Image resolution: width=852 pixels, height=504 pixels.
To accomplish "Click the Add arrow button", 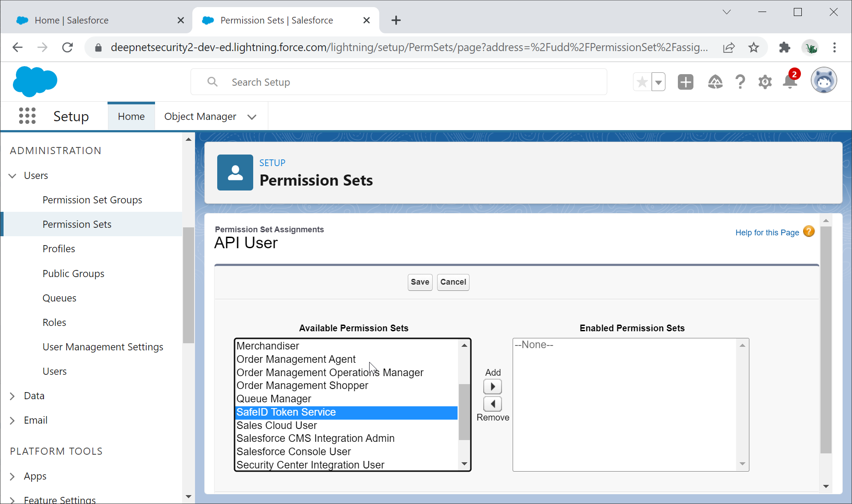I will [x=492, y=387].
